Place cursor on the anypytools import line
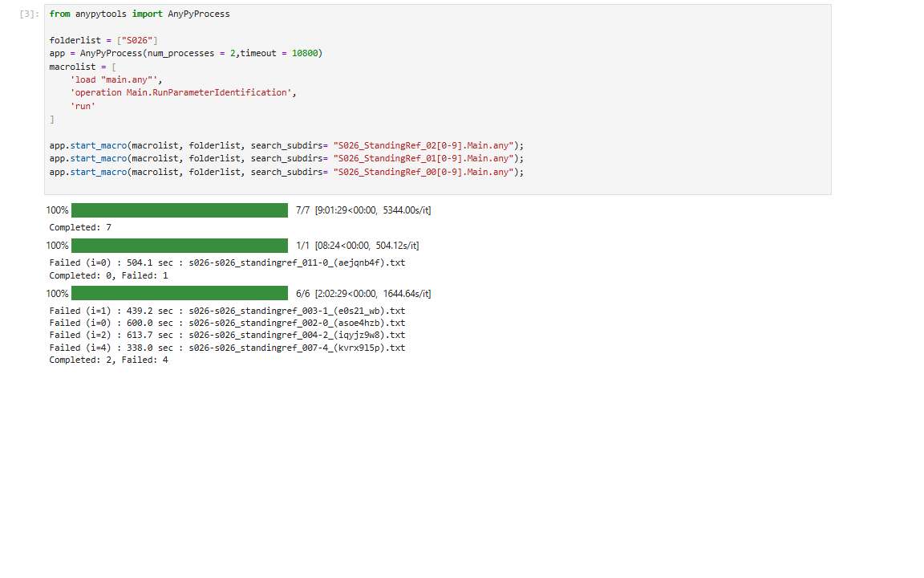 coord(140,14)
